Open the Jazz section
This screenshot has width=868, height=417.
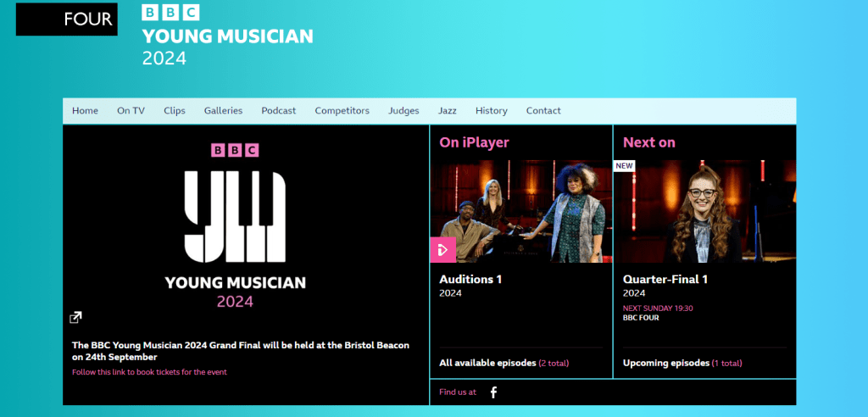[x=448, y=111]
